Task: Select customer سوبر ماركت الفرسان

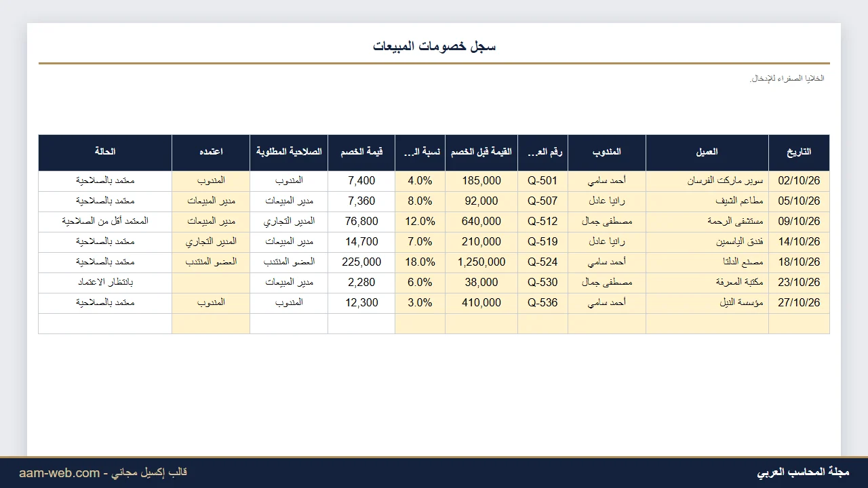Action: click(x=707, y=181)
